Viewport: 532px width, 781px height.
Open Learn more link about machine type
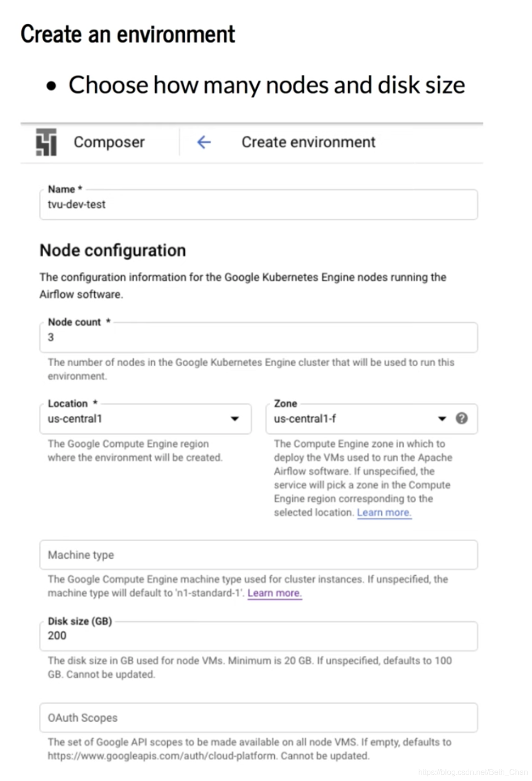[275, 593]
